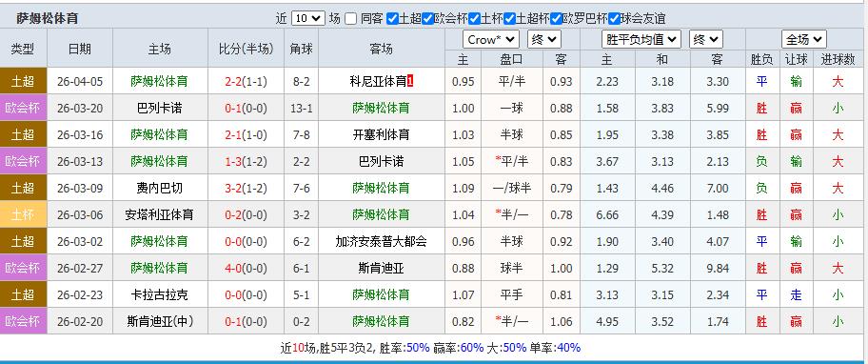Uncheck the 土超杯 filter checkbox
This screenshot has width=868, height=364.
click(x=509, y=19)
